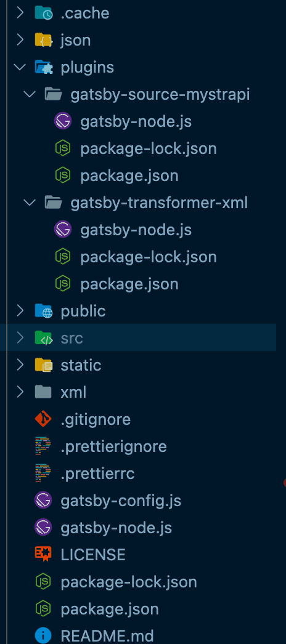Click the Gatsby icon beside gatsby-config.js

click(43, 501)
